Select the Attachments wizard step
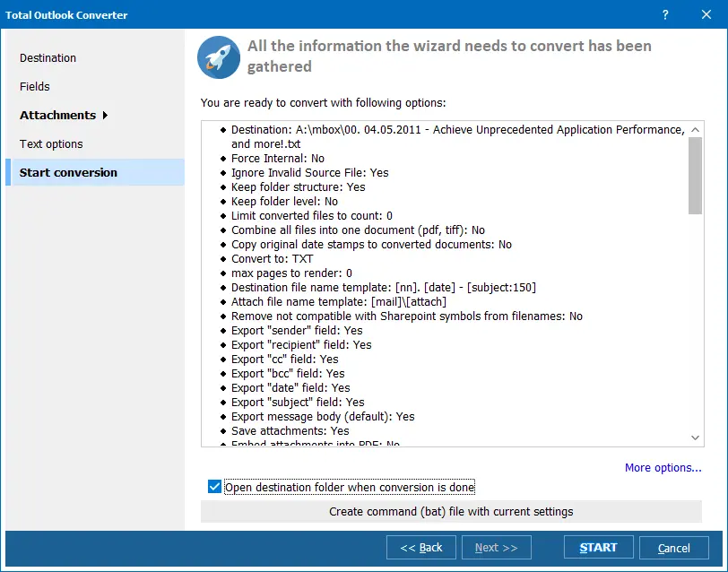 (x=57, y=115)
